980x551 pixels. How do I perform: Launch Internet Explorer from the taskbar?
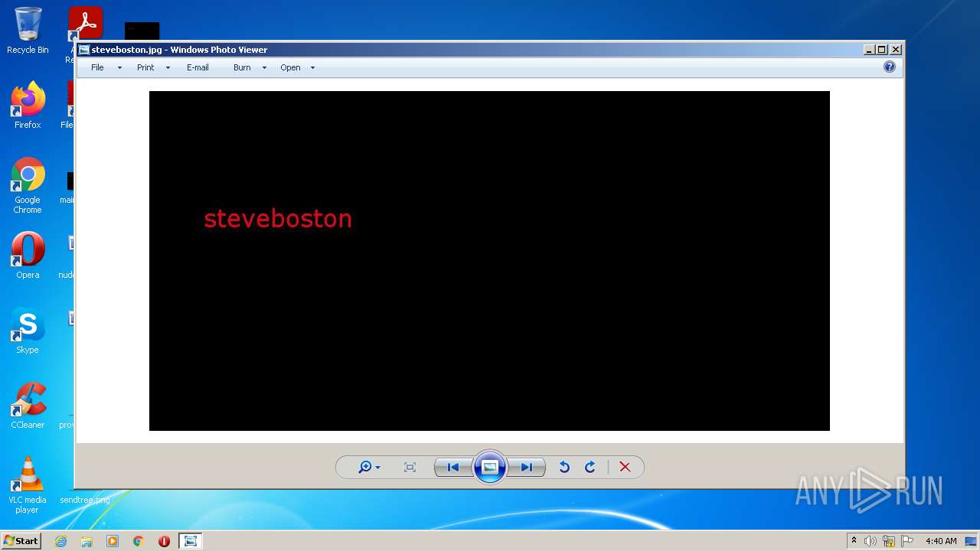tap(60, 541)
